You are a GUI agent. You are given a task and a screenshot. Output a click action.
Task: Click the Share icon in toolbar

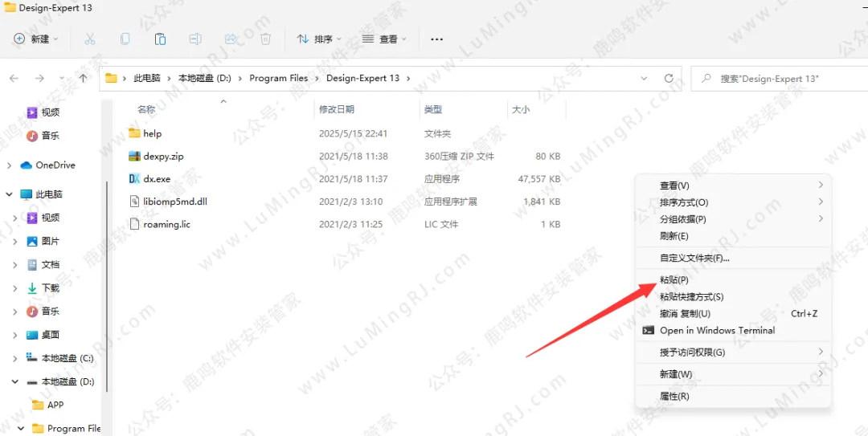tap(231, 39)
